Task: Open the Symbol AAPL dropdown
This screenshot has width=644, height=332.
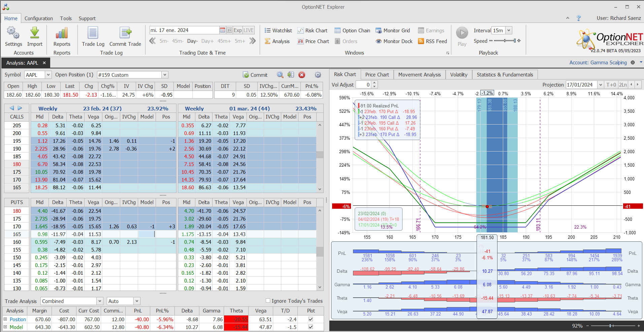Action: coord(48,75)
